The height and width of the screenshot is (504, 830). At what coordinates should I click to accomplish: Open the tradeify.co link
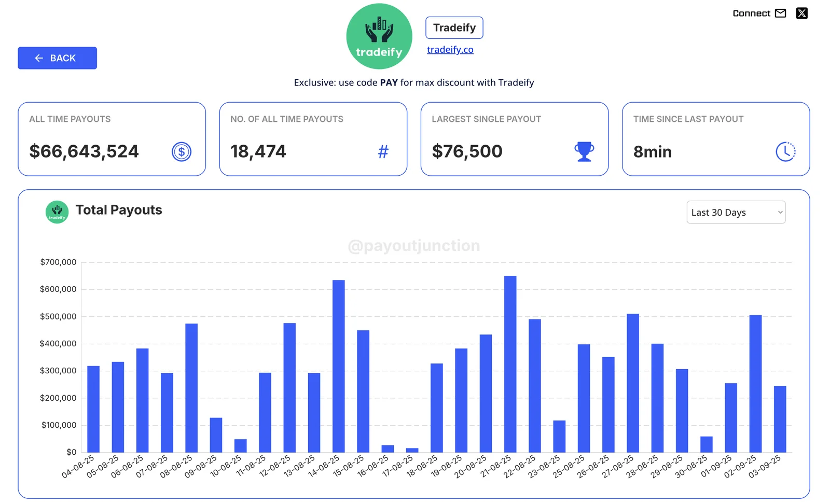(x=450, y=50)
